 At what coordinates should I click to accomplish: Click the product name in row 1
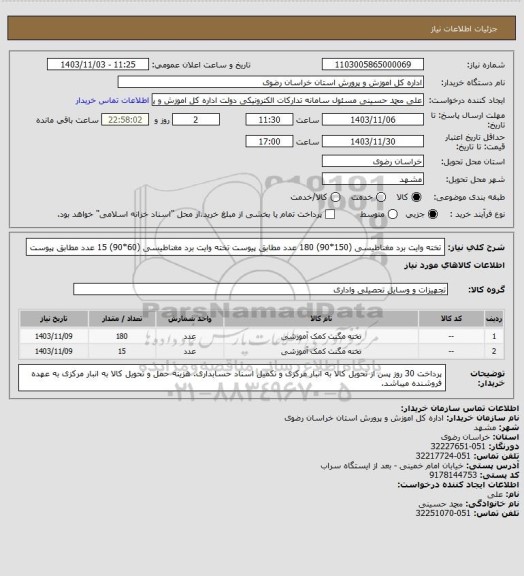(321, 336)
